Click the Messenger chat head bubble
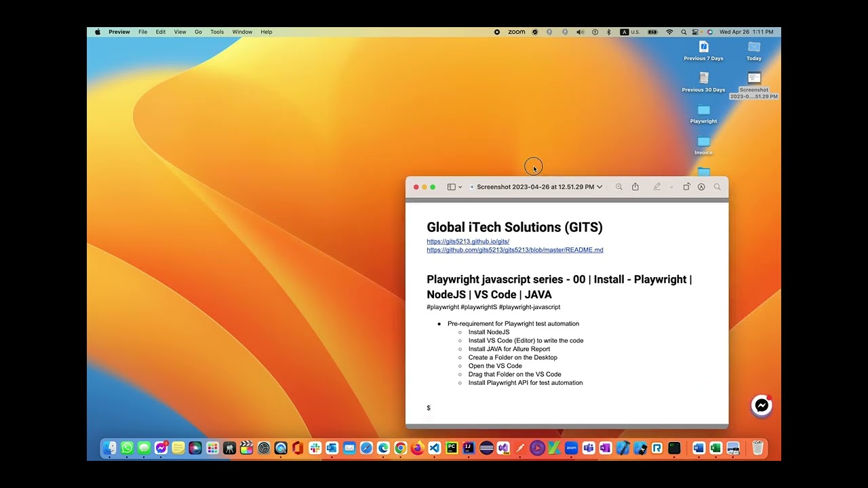Screen dimensions: 868x488 pos(762,405)
